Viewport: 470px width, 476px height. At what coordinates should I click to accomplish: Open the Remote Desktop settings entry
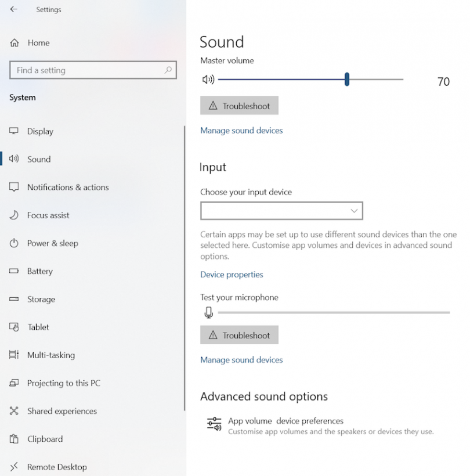(16, 467)
